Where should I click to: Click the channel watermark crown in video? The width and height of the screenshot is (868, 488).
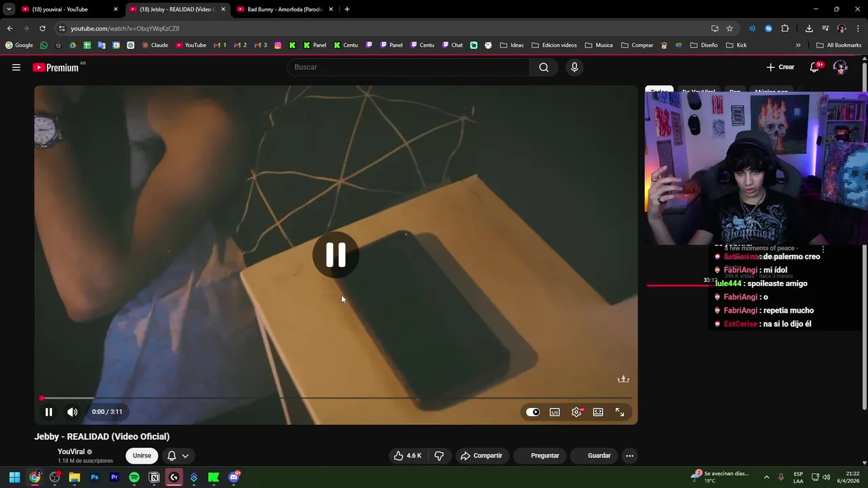coord(623,379)
